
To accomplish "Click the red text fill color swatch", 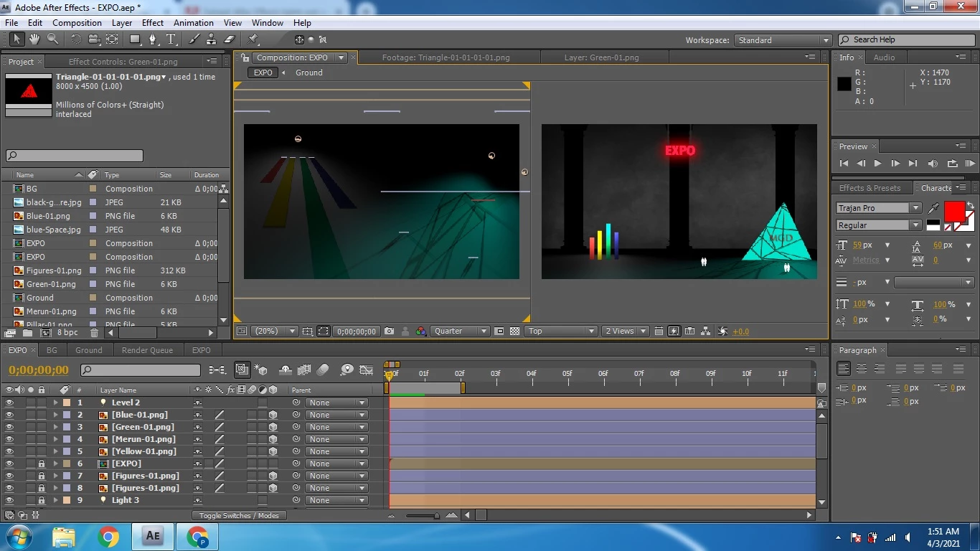I will [x=953, y=212].
